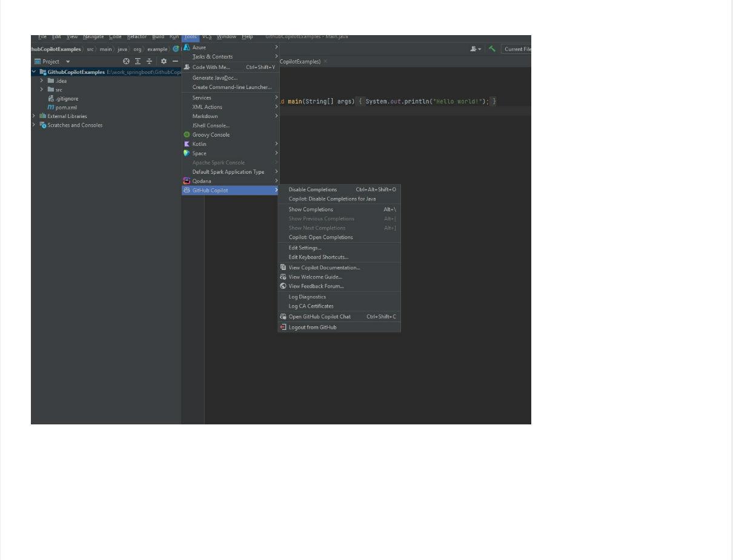Open the Navigate menu

point(93,37)
